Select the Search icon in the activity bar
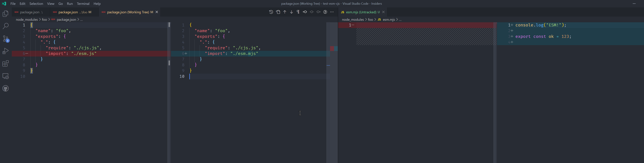This screenshot has height=163, width=644. click(x=6, y=26)
